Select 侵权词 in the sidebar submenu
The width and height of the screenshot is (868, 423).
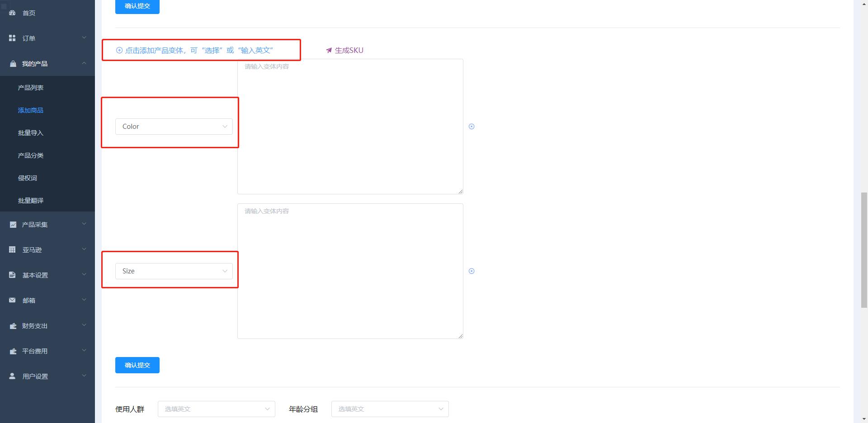point(28,178)
